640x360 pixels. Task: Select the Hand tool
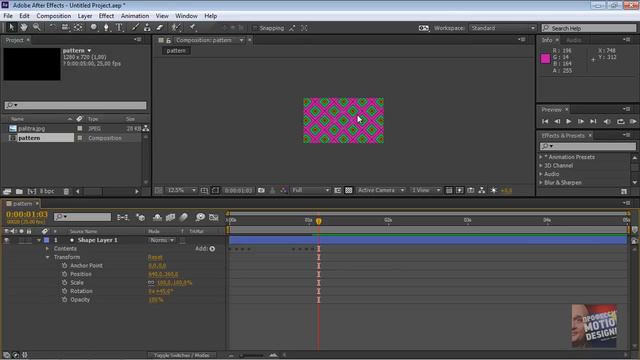point(24,27)
